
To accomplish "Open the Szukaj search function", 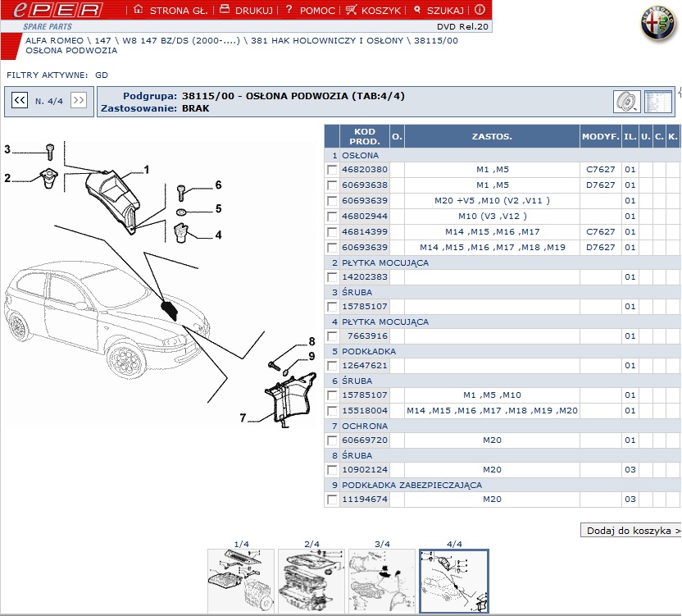I will (439, 11).
